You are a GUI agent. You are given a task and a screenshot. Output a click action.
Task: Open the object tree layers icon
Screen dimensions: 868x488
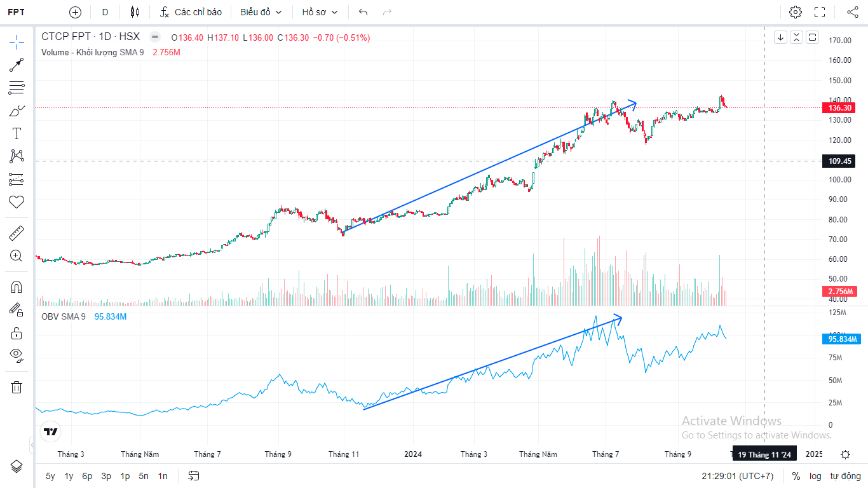(17, 466)
